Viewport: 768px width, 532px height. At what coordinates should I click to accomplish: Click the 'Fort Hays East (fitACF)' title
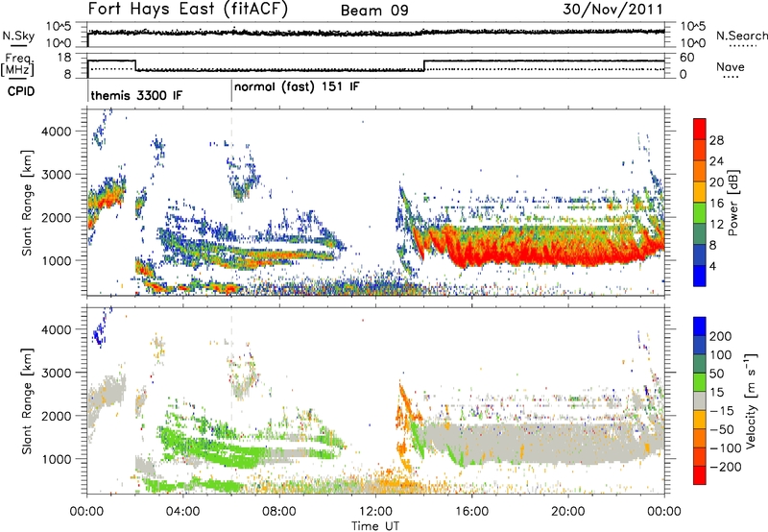pos(187,9)
